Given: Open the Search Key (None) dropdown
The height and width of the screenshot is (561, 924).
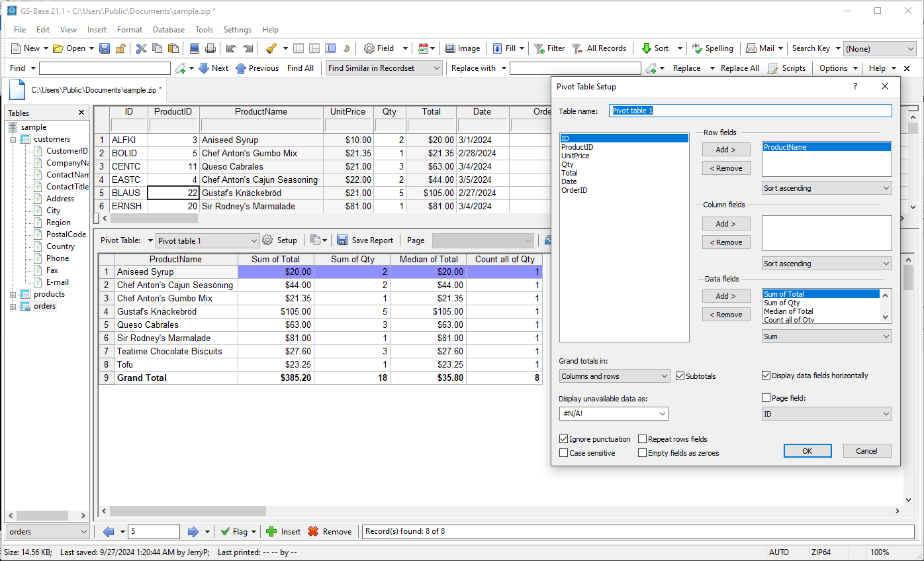Looking at the screenshot, I should [880, 48].
